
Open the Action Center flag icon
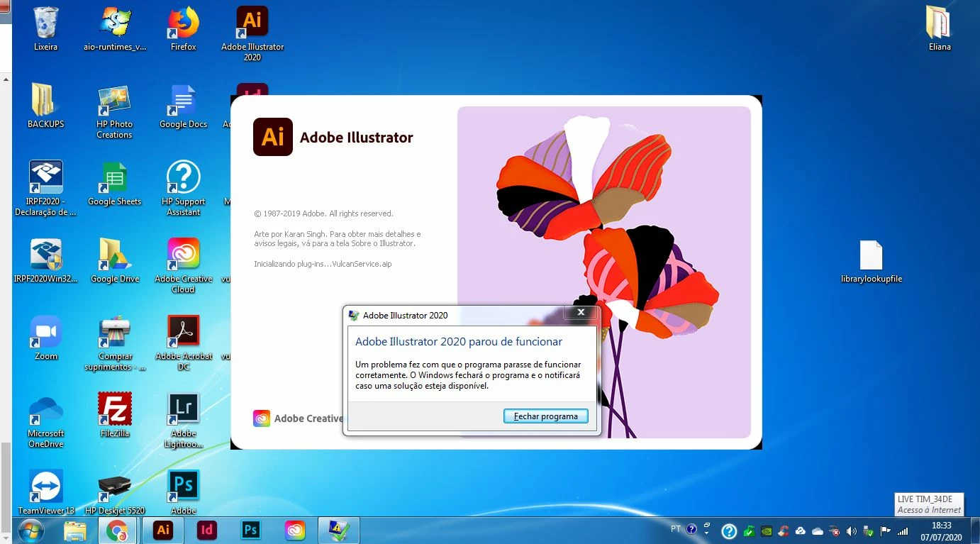[x=886, y=531]
